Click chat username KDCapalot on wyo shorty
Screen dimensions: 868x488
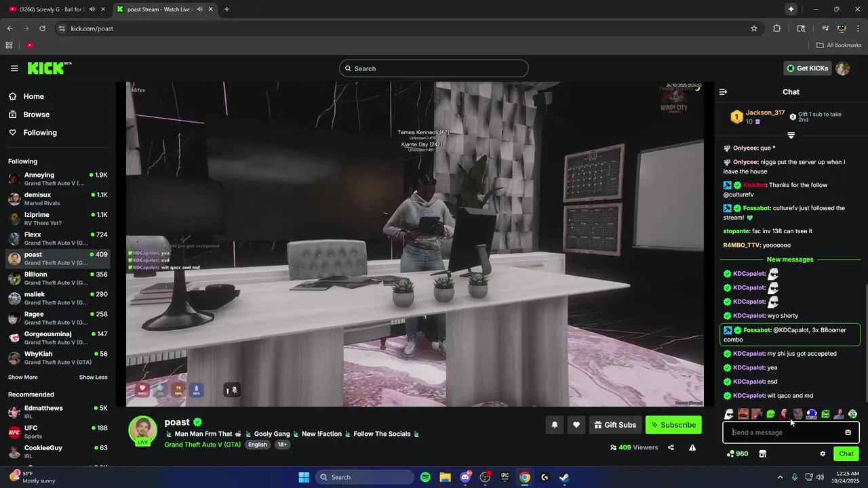[749, 316]
